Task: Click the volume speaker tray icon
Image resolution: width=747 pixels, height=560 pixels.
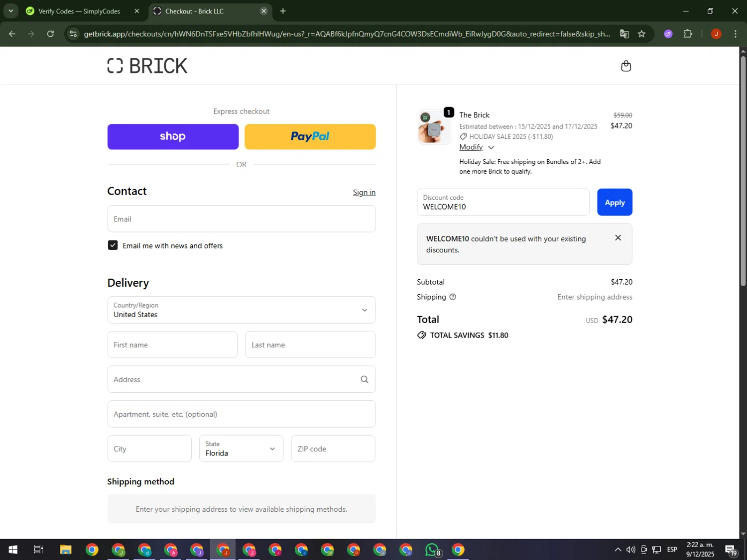Action: 630,550
